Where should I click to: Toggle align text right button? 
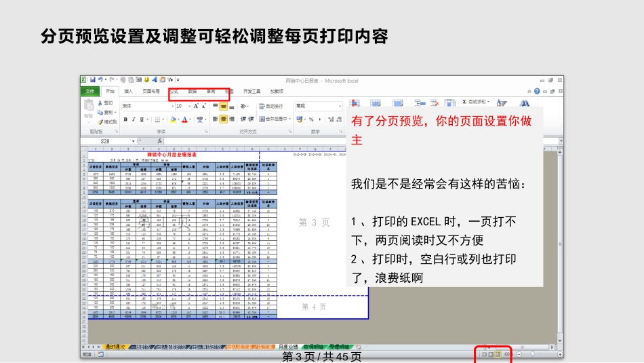232,119
